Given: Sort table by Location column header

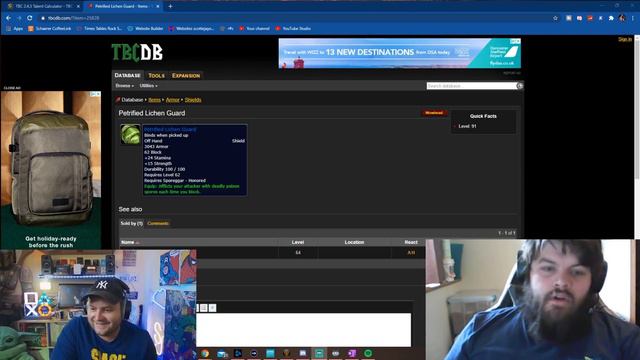Looking at the screenshot, I should pyautogui.click(x=354, y=242).
